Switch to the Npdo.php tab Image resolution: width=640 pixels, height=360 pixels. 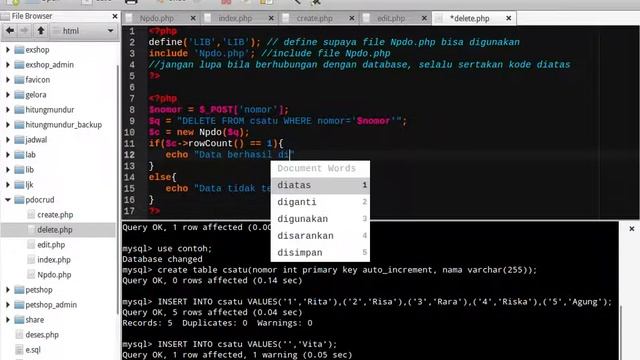click(157, 18)
